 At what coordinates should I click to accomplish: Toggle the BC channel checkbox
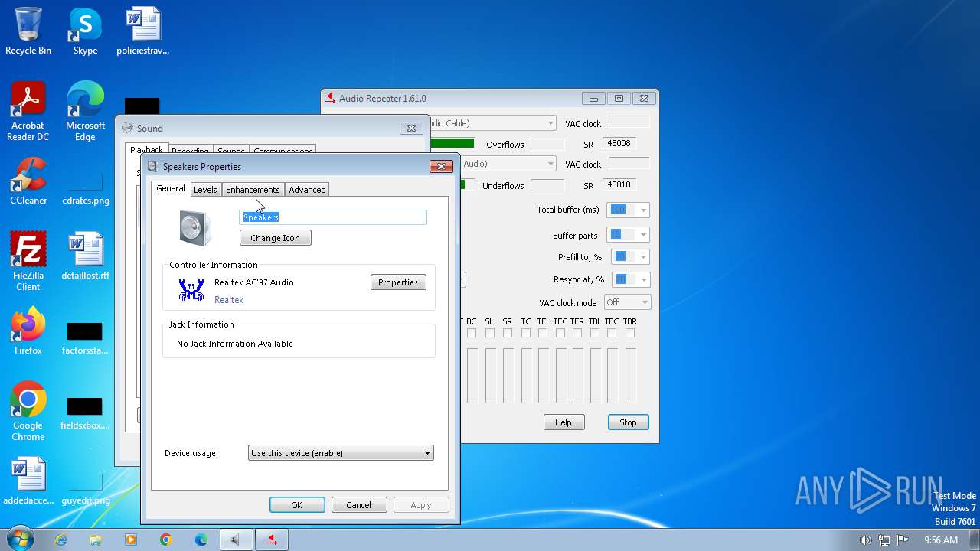(472, 333)
